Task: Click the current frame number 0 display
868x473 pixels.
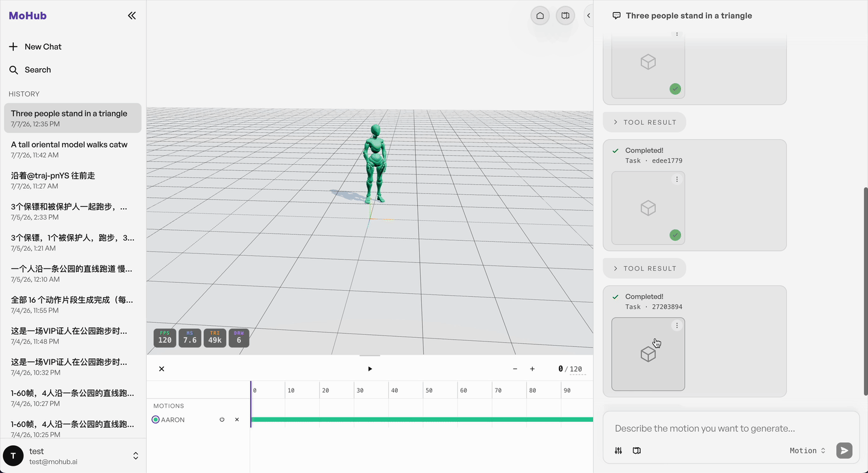Action: 561,369
